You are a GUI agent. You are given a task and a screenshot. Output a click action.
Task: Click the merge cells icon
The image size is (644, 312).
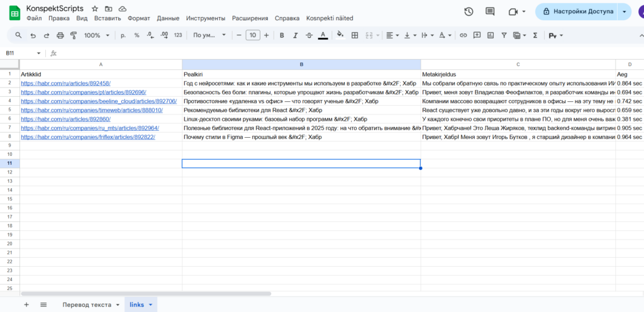(369, 35)
